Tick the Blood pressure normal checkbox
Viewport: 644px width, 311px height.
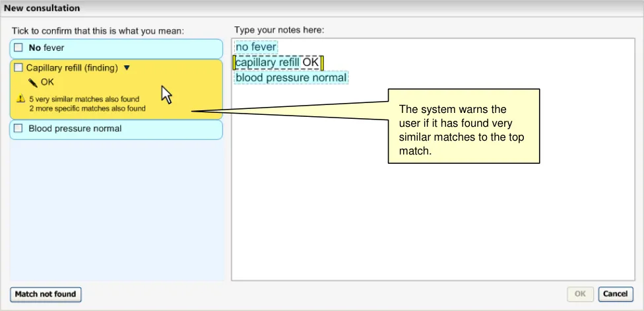click(x=18, y=129)
